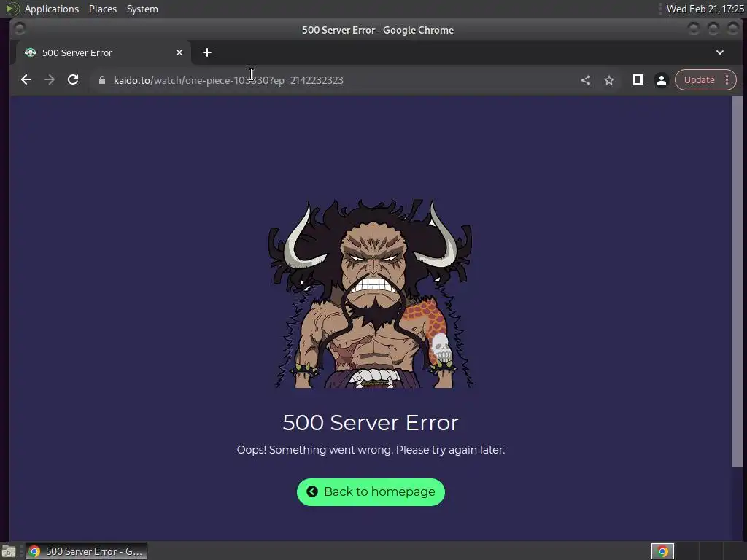Share this page with share icon
Image resolution: width=747 pixels, height=560 pixels.
[x=586, y=80]
